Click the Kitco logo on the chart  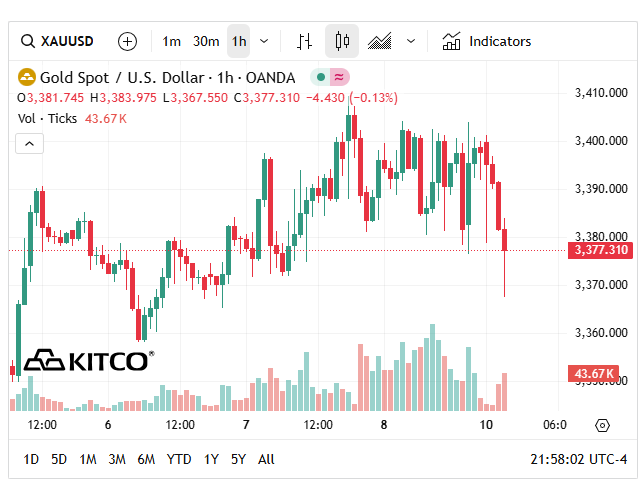click(x=89, y=361)
